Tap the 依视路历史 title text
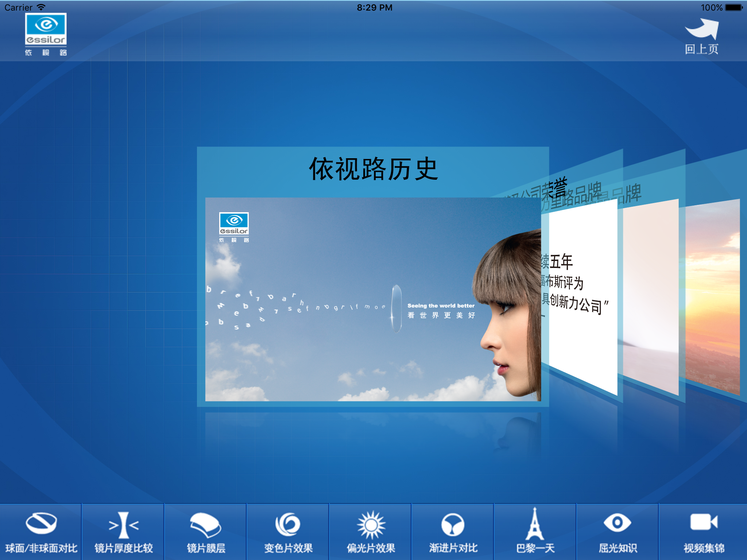 click(x=373, y=169)
